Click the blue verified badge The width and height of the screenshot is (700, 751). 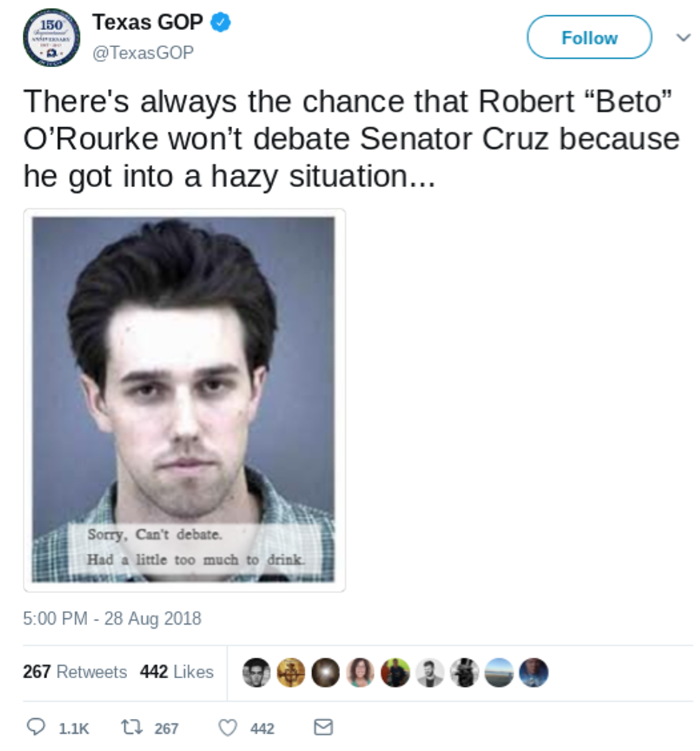coord(220,23)
